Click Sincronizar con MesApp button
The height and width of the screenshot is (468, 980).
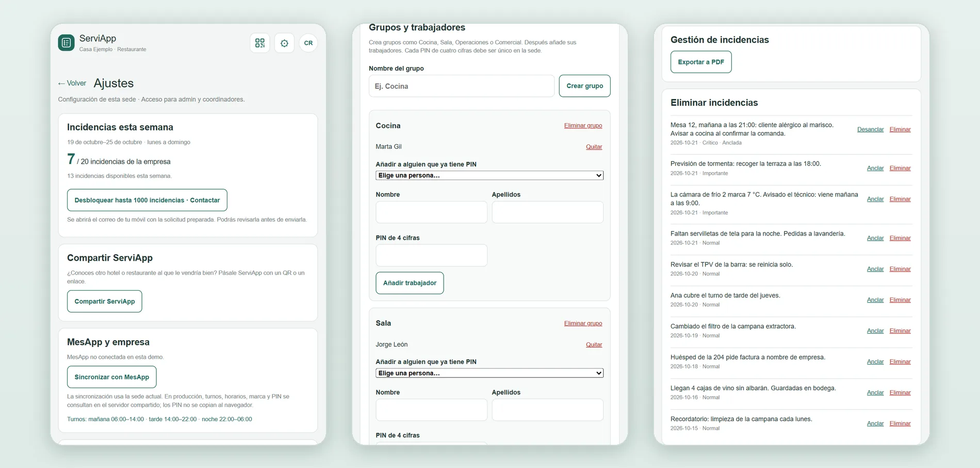[x=112, y=377]
